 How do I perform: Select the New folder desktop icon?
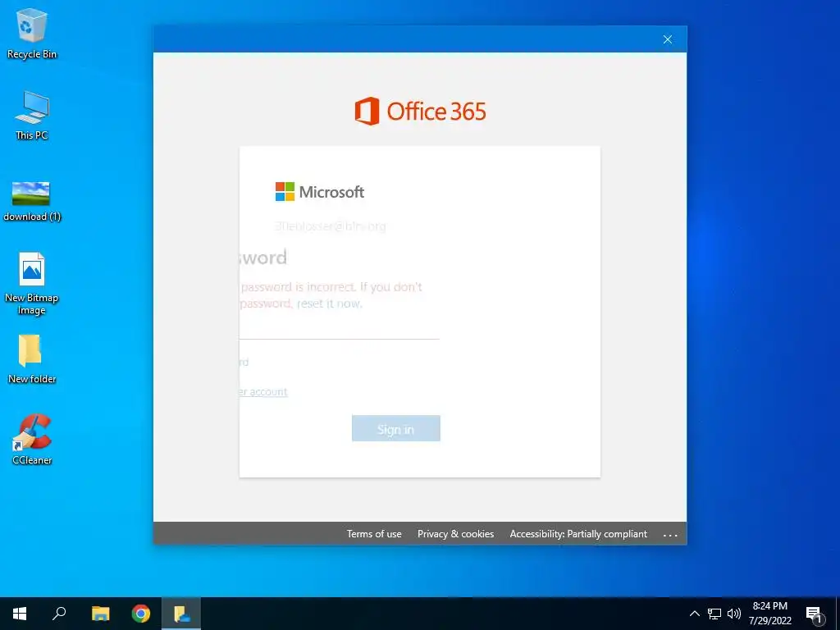coord(32,359)
